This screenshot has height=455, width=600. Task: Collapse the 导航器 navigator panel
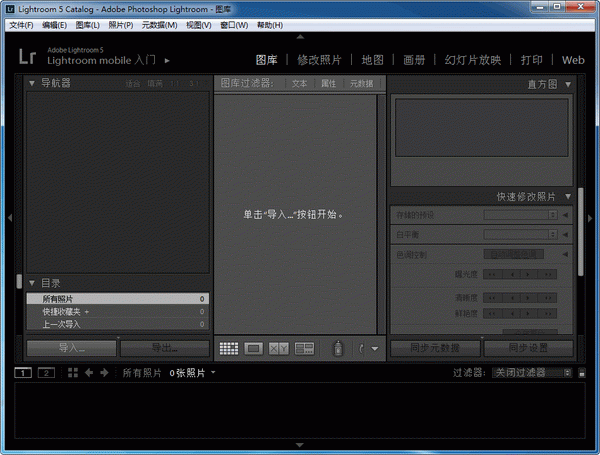pyautogui.click(x=32, y=83)
